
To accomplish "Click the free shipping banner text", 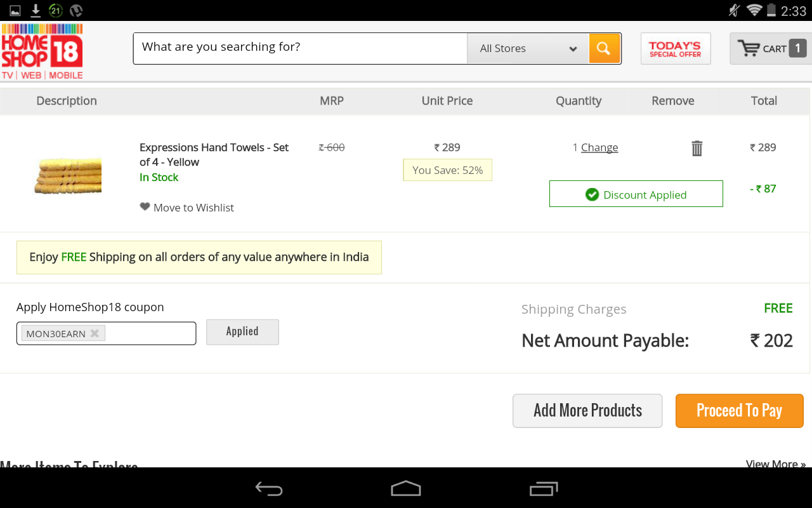I will 199,257.
